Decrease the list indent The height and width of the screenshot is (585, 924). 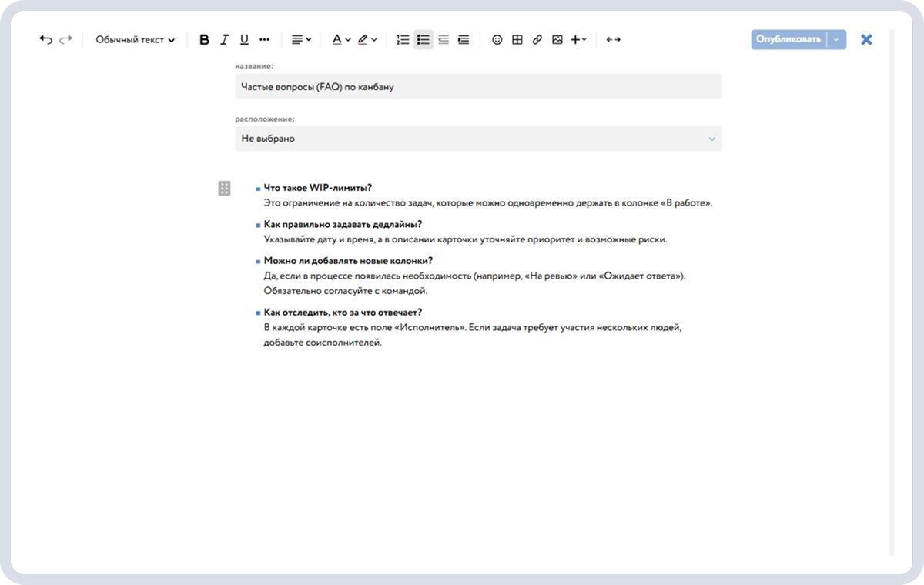pyautogui.click(x=444, y=40)
